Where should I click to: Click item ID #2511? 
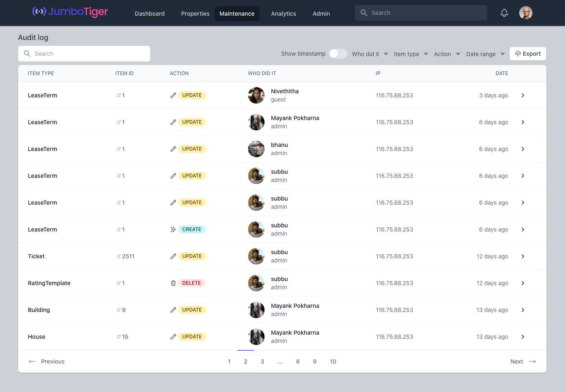pyautogui.click(x=125, y=256)
